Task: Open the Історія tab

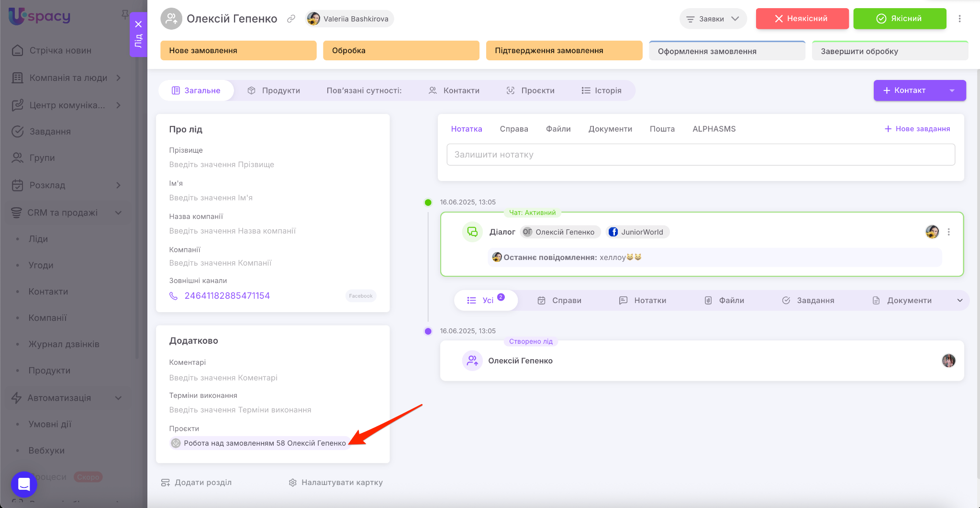Action: [x=601, y=90]
